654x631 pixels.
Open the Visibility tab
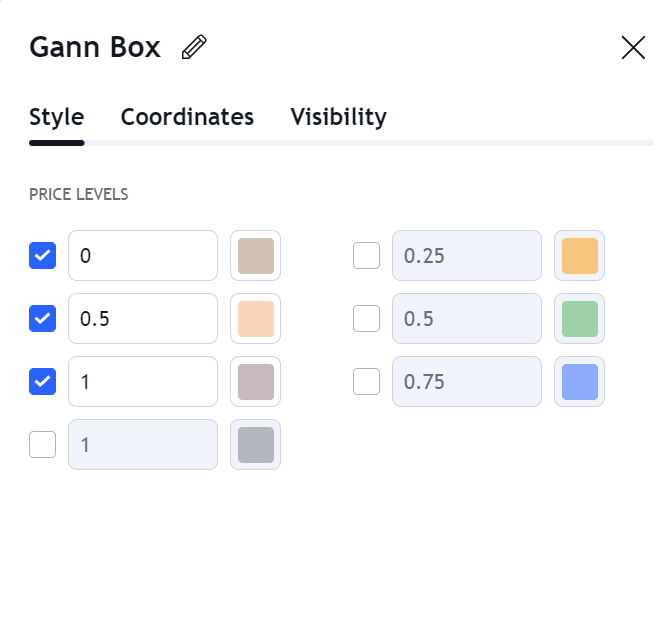point(339,117)
